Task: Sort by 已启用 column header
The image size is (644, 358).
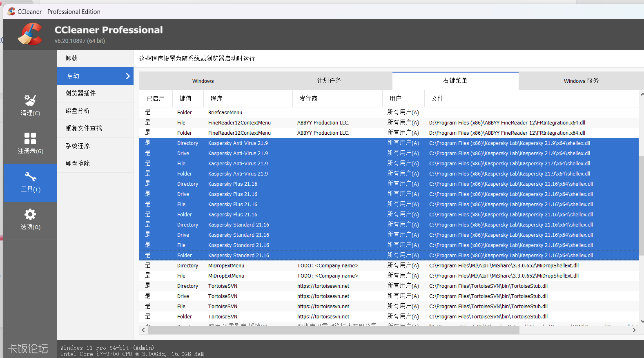Action: point(156,98)
